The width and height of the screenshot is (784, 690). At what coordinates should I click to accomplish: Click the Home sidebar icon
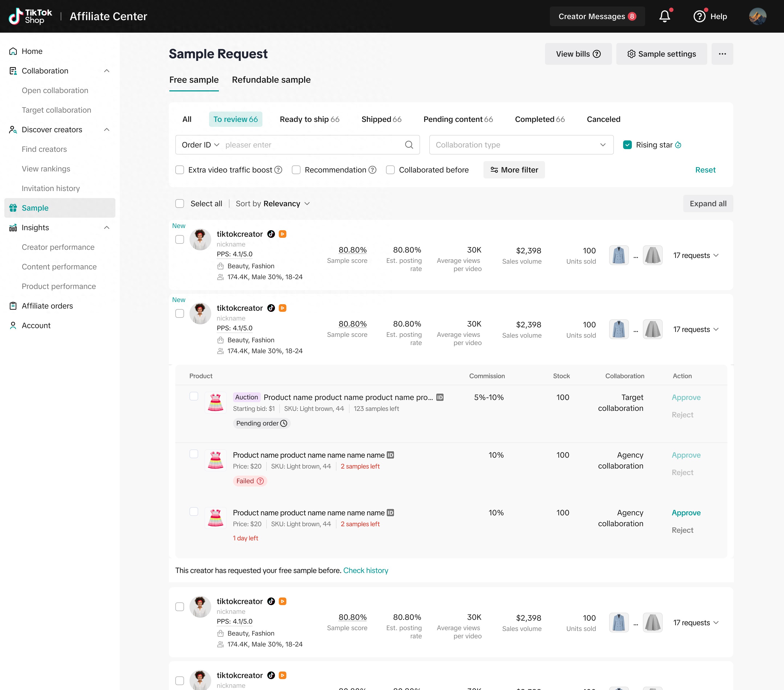[x=13, y=51]
